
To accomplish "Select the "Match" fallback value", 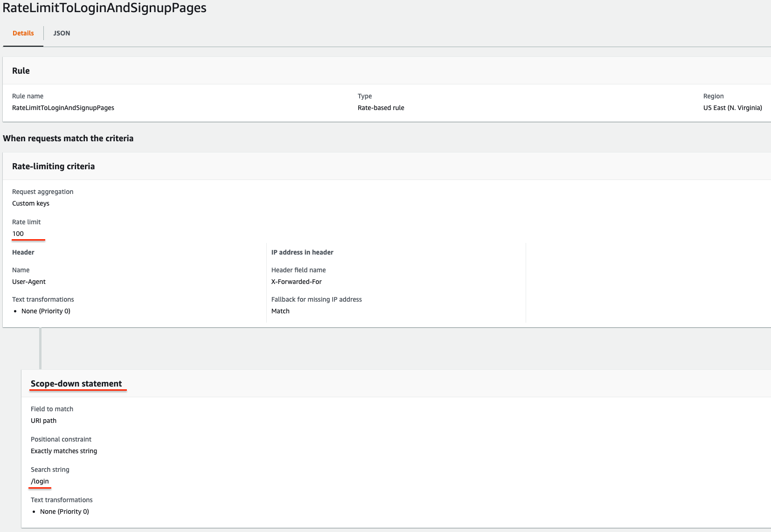I will point(280,311).
